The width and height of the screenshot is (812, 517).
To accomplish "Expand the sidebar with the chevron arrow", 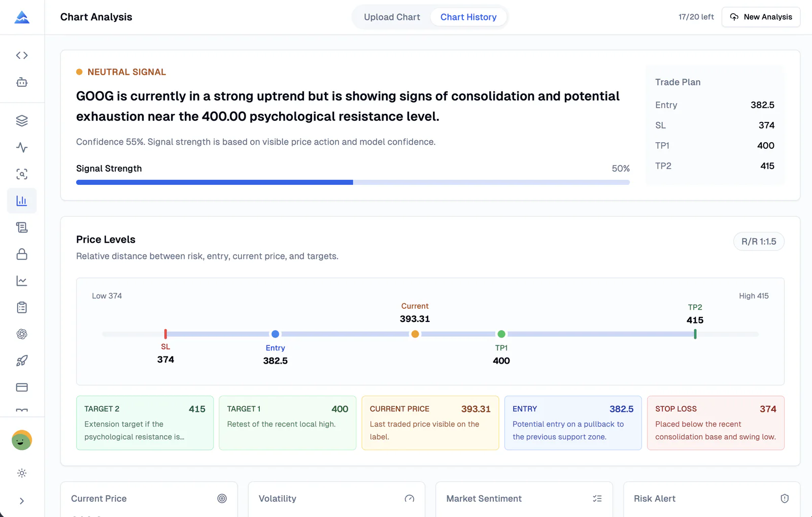I will click(x=22, y=501).
